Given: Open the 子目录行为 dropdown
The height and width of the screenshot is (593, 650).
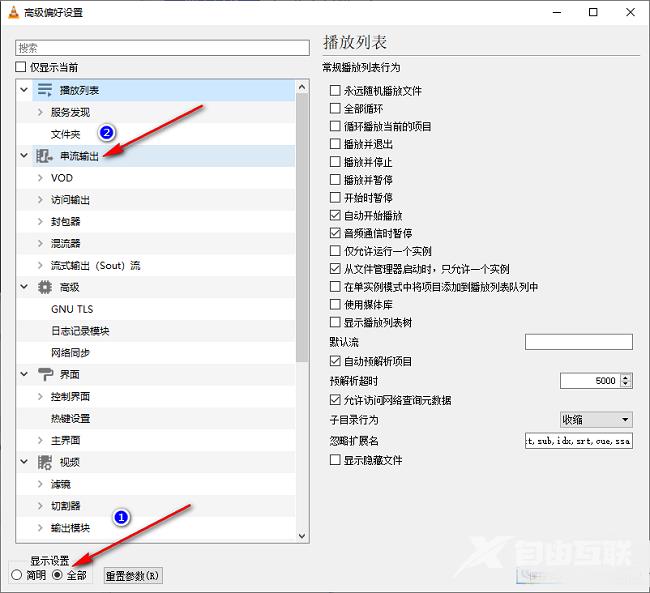Looking at the screenshot, I should coord(596,420).
